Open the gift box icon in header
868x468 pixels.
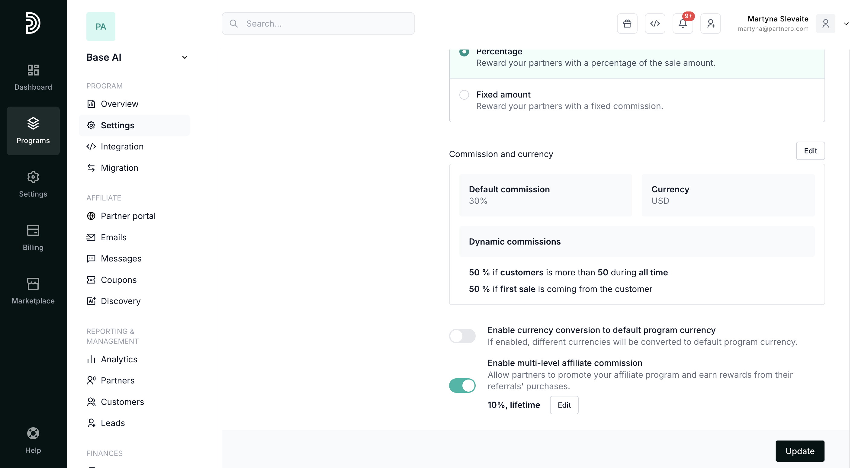click(x=627, y=24)
